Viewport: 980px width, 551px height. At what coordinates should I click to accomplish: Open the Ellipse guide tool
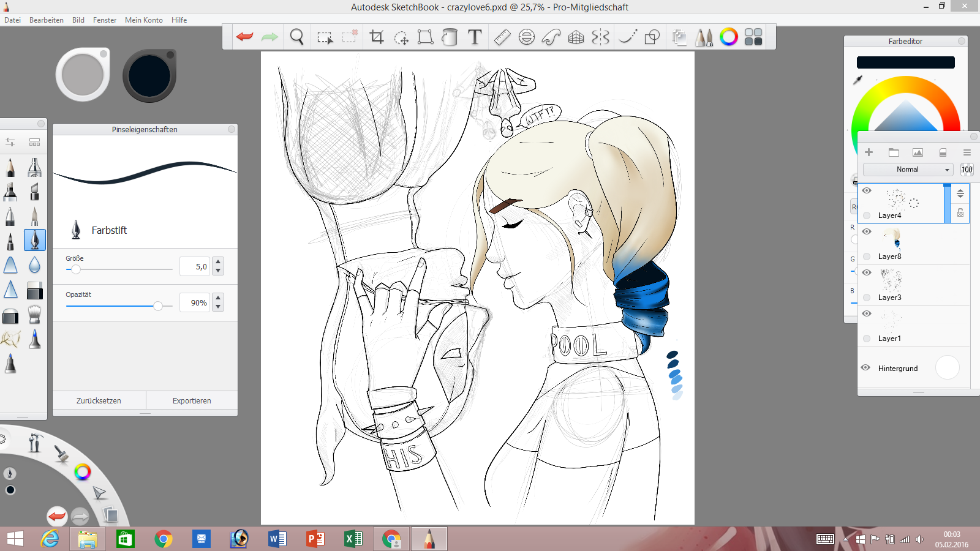tap(527, 37)
